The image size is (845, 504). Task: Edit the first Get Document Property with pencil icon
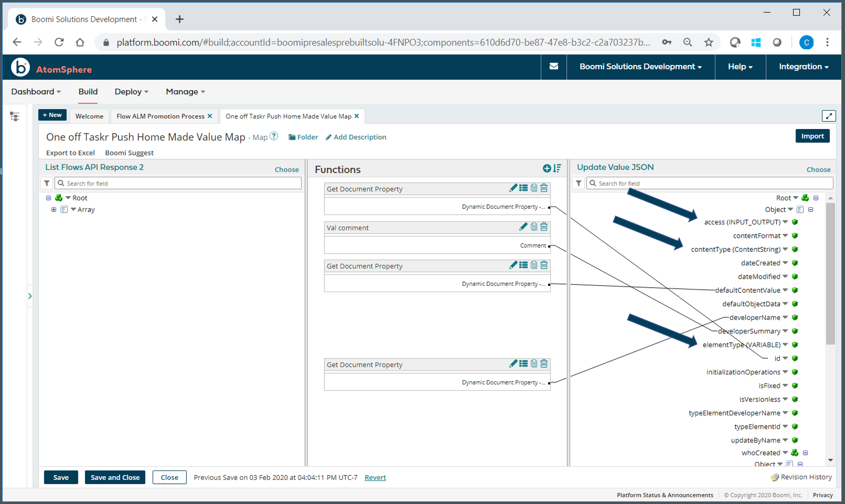513,188
